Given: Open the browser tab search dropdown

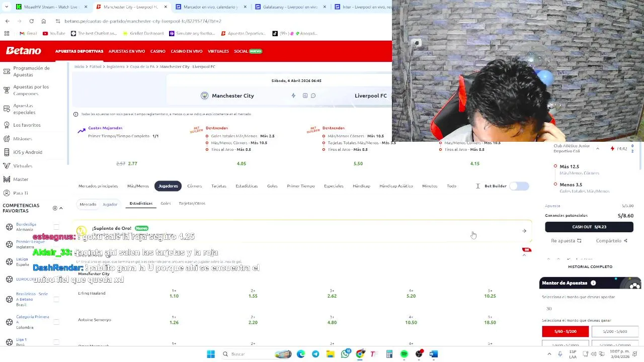Looking at the screenshot, I should [6, 7].
